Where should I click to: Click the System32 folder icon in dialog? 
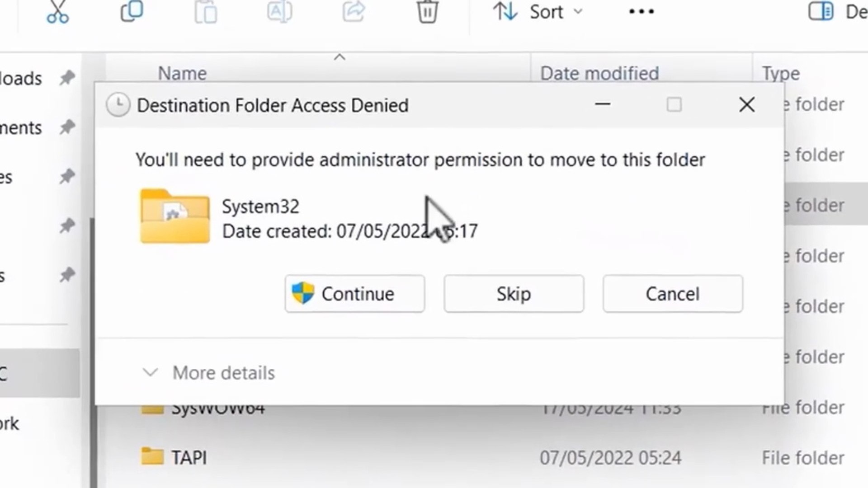coord(175,217)
